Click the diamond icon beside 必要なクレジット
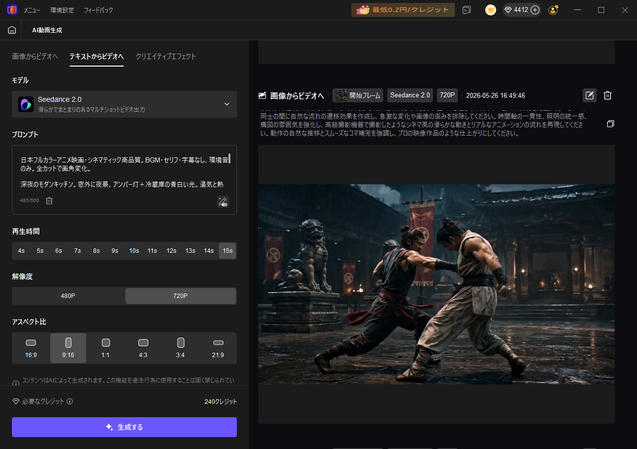The width and height of the screenshot is (637, 449). tap(16, 401)
